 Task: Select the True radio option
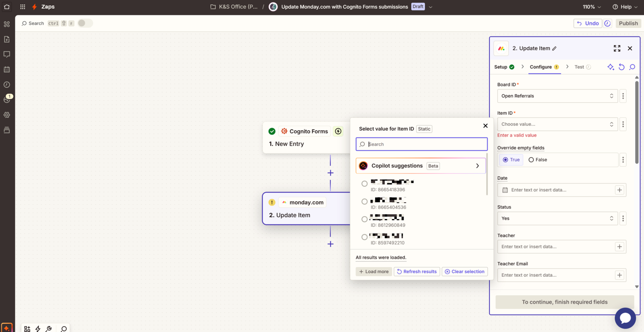pyautogui.click(x=511, y=160)
